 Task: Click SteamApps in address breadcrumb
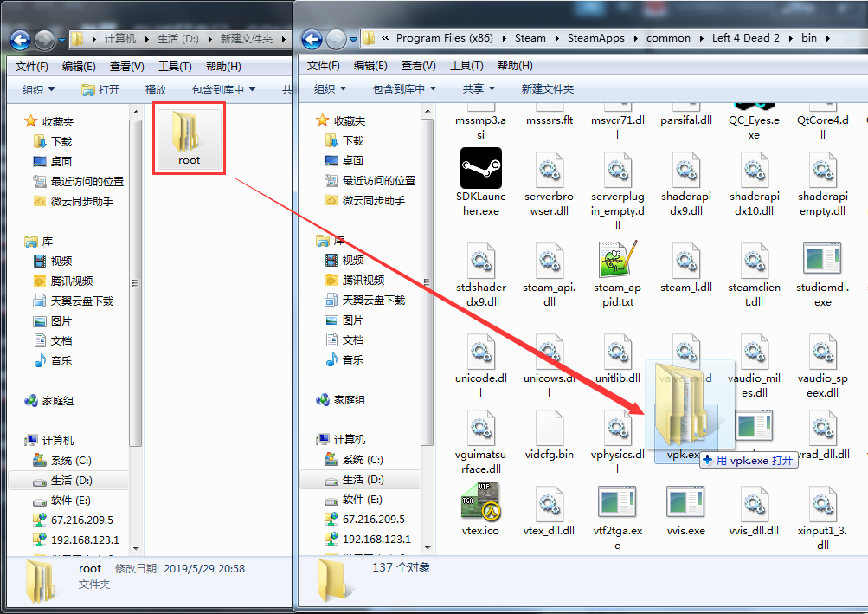pos(595,38)
